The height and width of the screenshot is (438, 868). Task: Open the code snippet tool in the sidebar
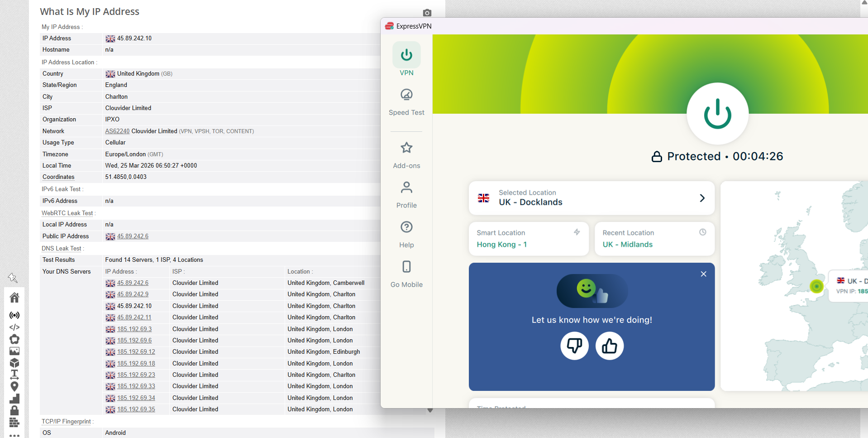pyautogui.click(x=14, y=327)
